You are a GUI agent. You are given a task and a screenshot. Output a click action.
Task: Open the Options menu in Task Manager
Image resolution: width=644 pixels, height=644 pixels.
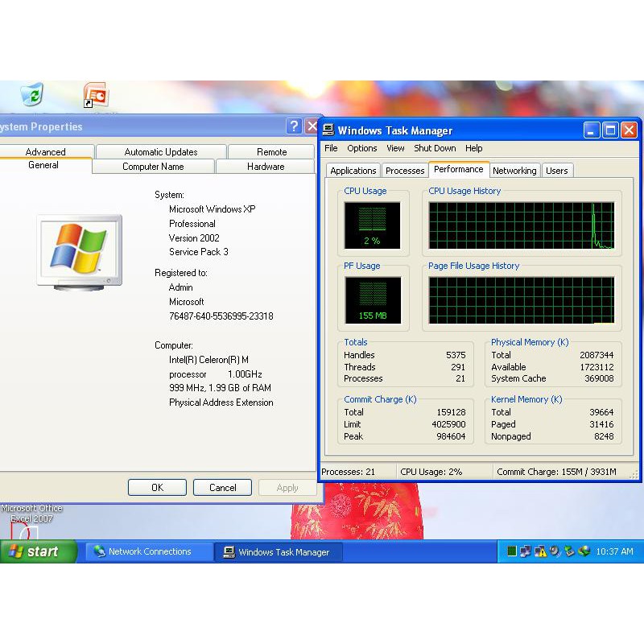click(x=361, y=148)
